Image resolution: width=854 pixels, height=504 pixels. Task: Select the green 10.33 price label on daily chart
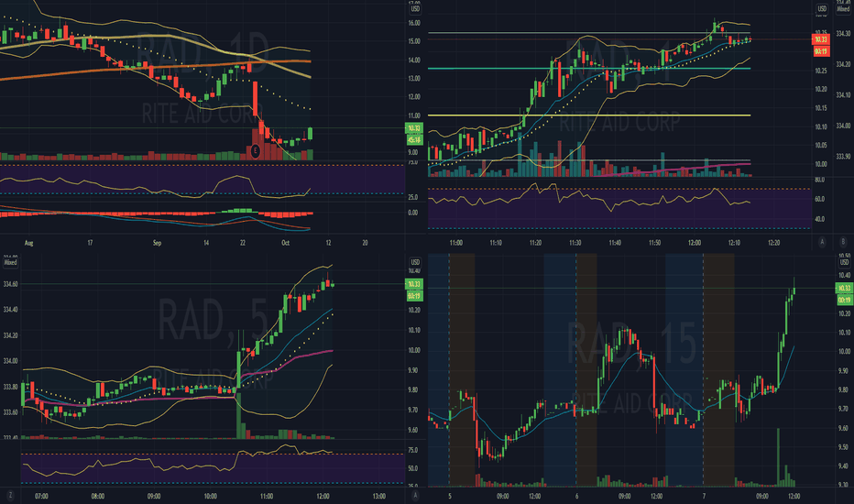tap(414, 128)
